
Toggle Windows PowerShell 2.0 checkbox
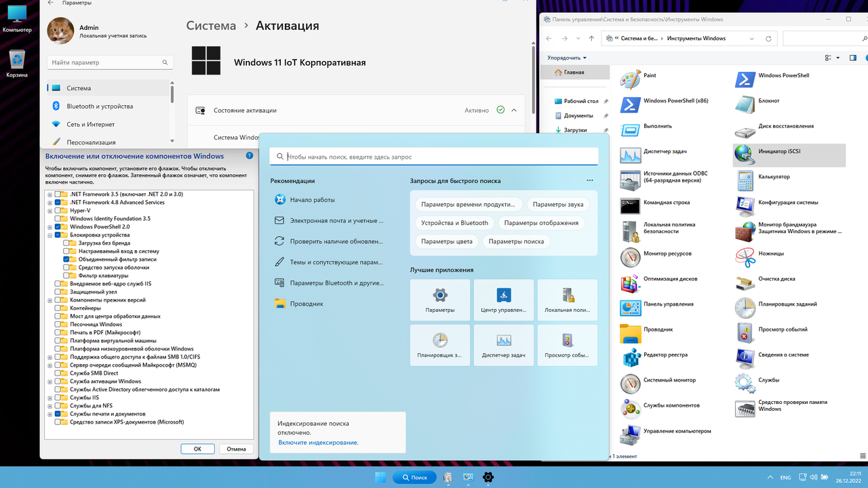pyautogui.click(x=58, y=227)
